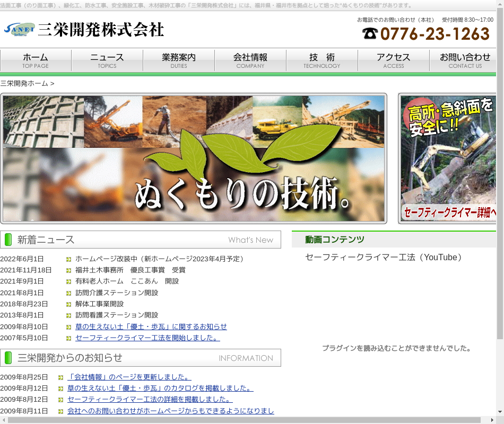Open 業務案内 DUTIES navigation item
This screenshot has height=424, width=504.
pyautogui.click(x=179, y=60)
